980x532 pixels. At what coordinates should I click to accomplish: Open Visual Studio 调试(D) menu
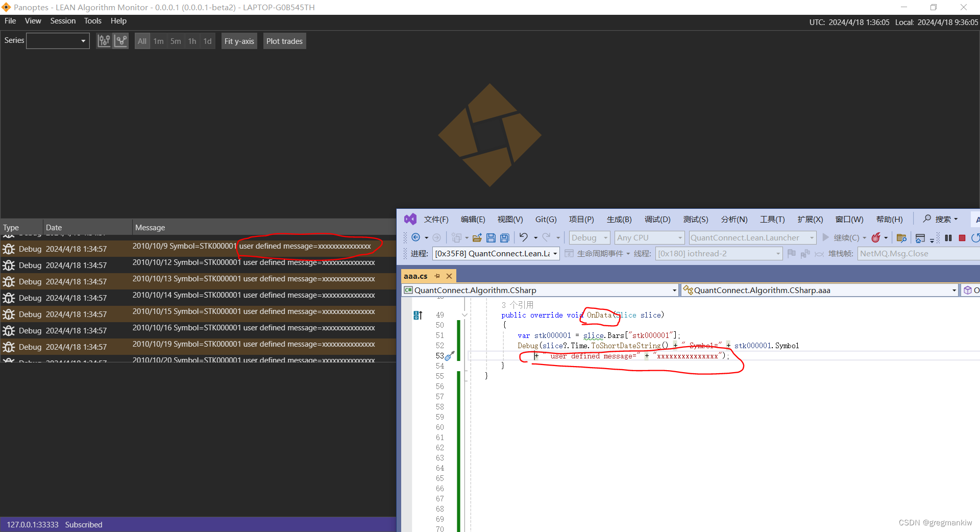pos(657,220)
